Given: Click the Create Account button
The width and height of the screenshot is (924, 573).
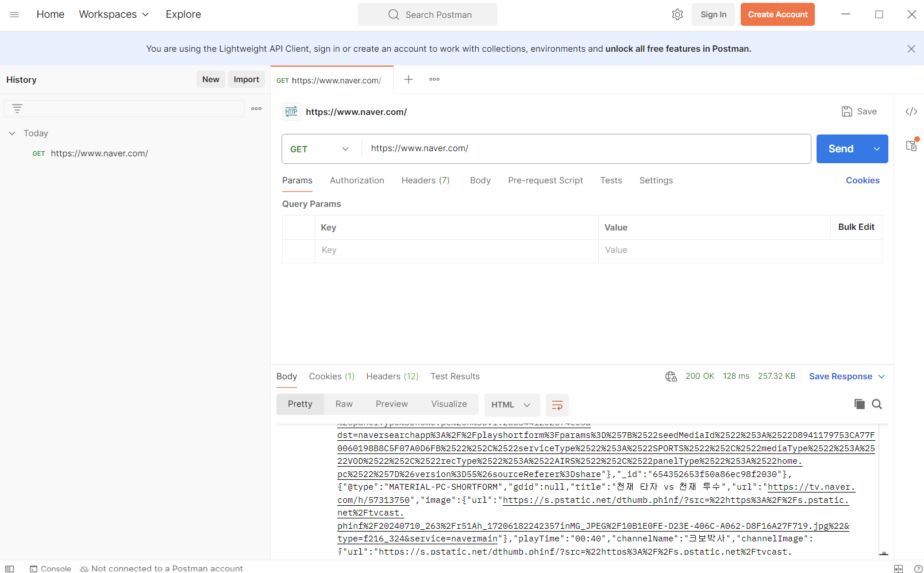Looking at the screenshot, I should point(777,14).
